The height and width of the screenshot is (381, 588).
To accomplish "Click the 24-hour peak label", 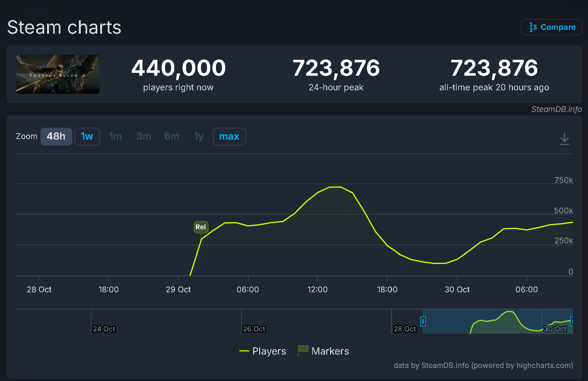I will [x=336, y=87].
